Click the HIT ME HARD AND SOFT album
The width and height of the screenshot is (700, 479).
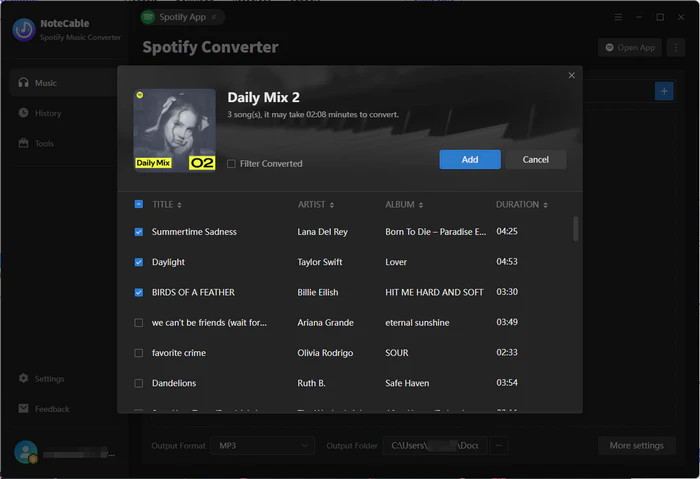pos(434,292)
